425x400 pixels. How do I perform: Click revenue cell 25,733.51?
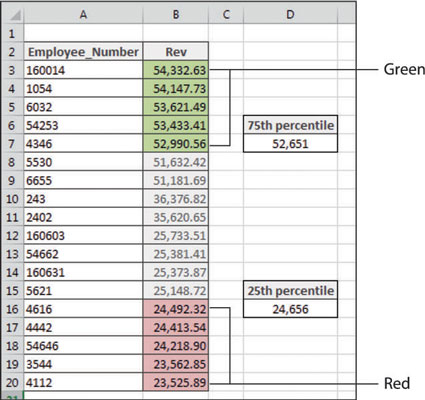click(176, 236)
